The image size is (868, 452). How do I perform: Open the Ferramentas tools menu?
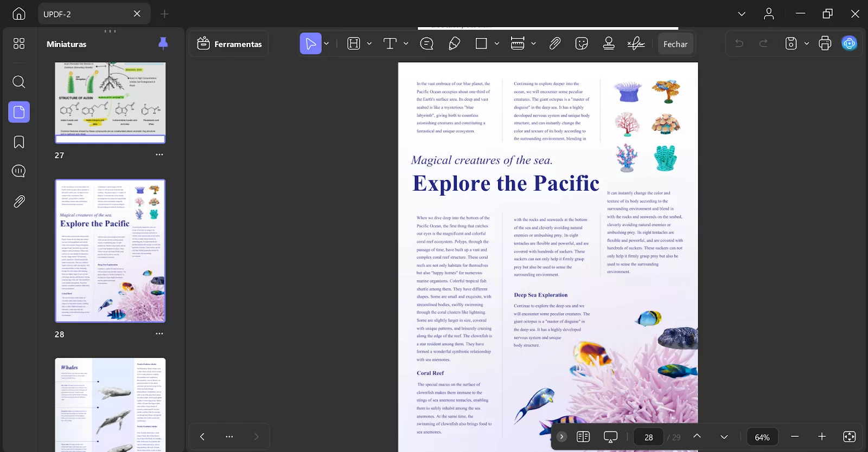click(229, 44)
